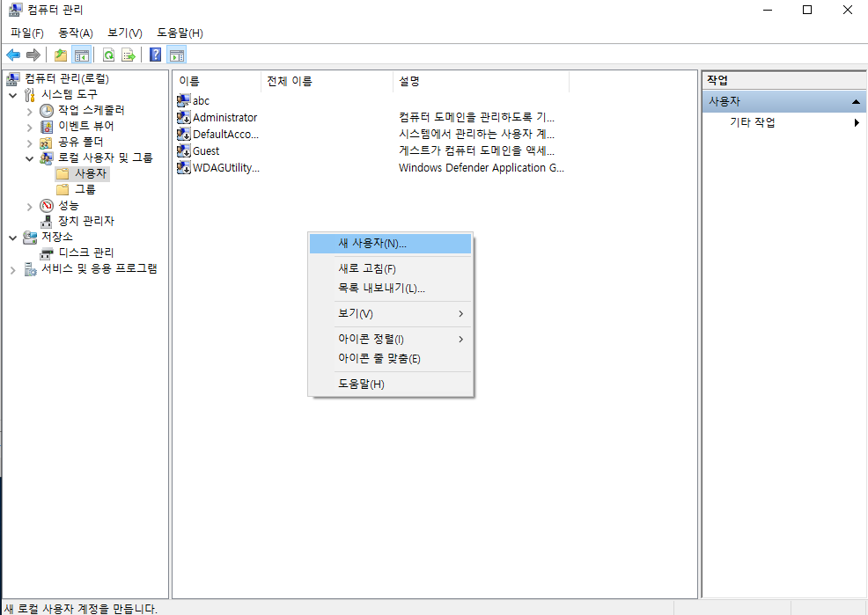
Task: Collapse the 저장소 node
Action: tap(12, 238)
